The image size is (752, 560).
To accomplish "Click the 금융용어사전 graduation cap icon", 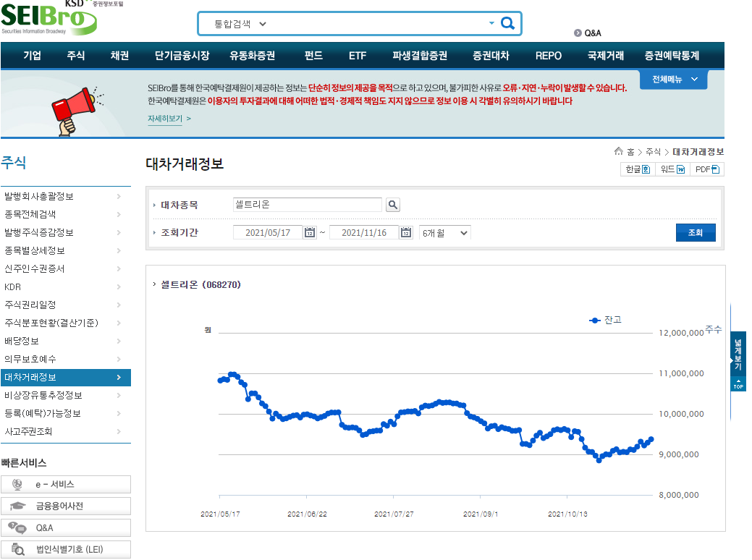I will pos(18,506).
